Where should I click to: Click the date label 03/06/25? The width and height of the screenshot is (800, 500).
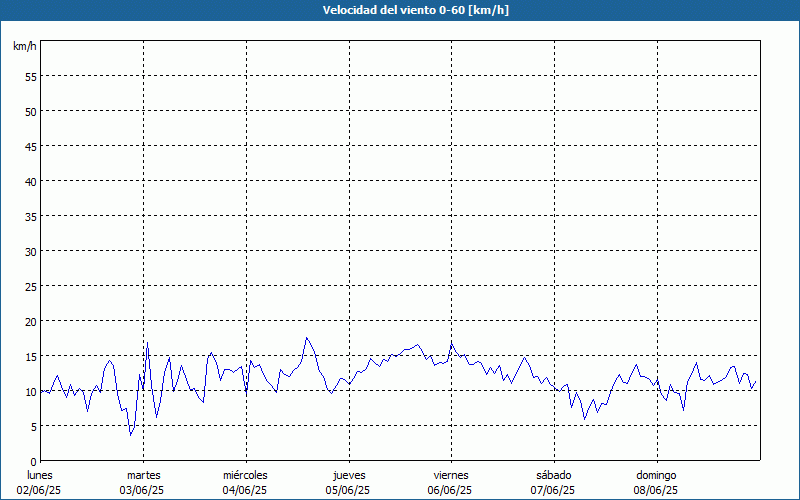(x=142, y=490)
